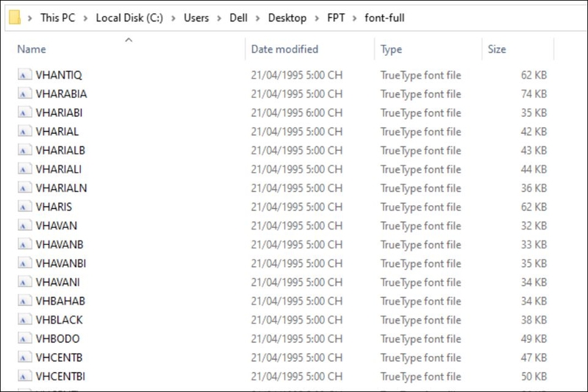588x392 pixels.
Task: Click font-full in the breadcrumb path
Action: coord(384,18)
